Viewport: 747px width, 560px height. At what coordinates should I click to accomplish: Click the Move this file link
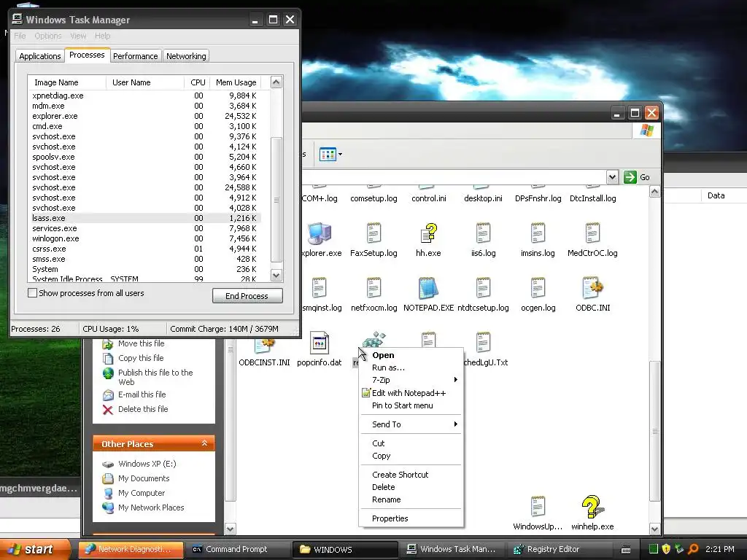[141, 344]
